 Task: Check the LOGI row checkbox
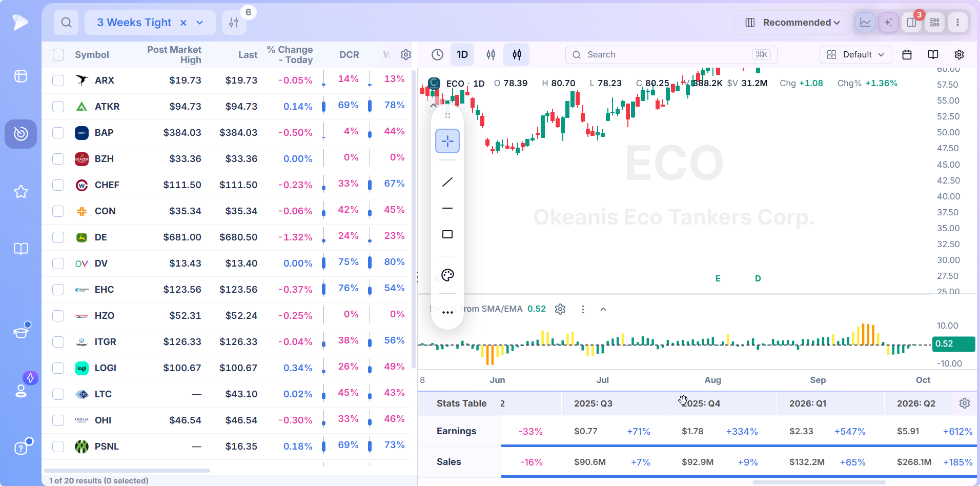[58, 368]
